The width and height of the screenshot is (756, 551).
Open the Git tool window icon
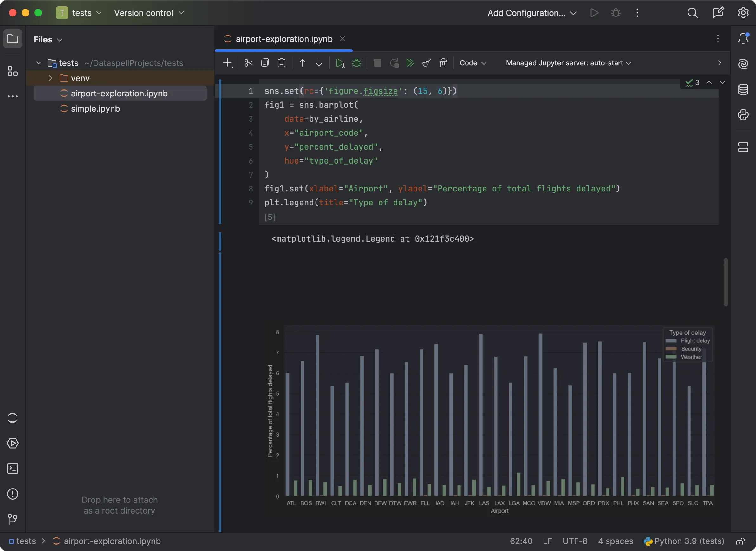[x=13, y=519]
